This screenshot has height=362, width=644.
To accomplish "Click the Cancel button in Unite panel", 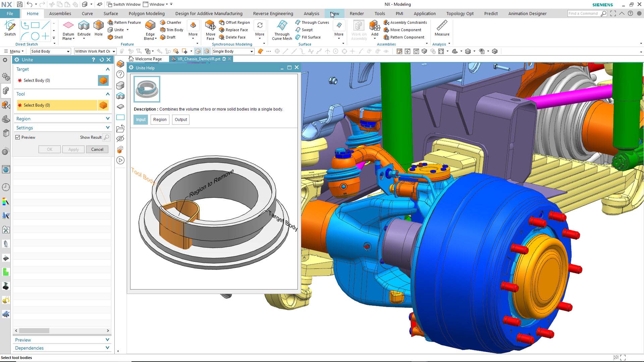I will (97, 149).
